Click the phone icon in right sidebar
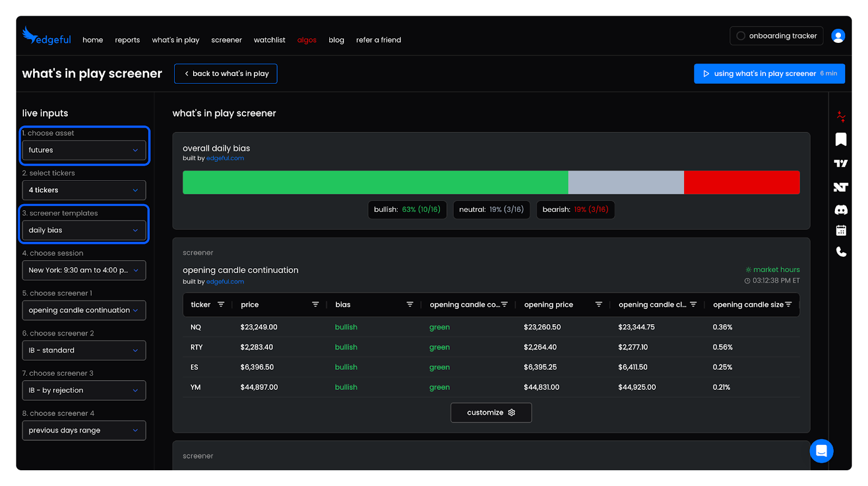This screenshot has height=486, width=868. (x=841, y=251)
